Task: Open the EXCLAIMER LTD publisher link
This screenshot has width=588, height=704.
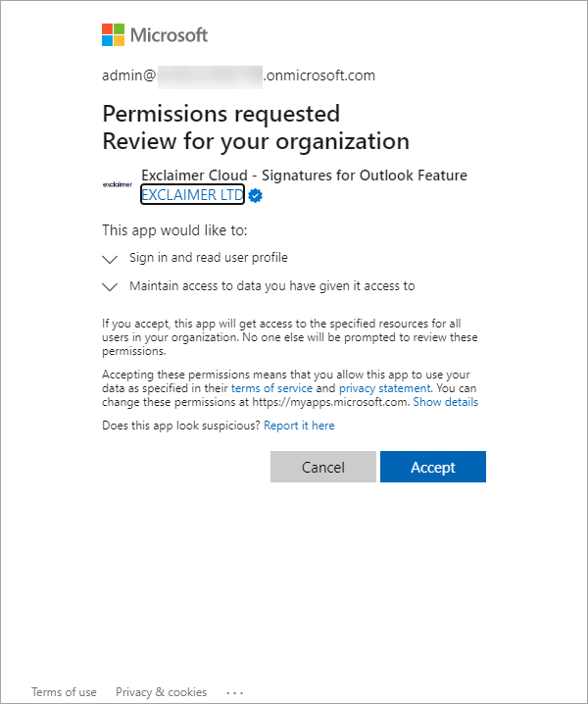Action: click(x=192, y=195)
